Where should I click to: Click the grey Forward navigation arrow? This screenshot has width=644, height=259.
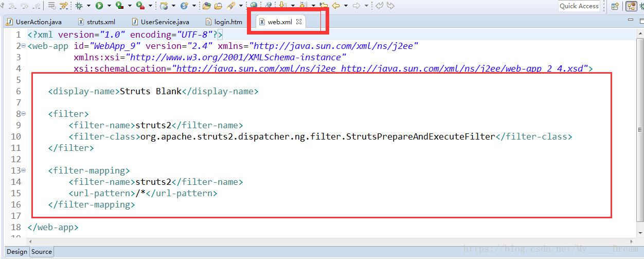pos(356,6)
